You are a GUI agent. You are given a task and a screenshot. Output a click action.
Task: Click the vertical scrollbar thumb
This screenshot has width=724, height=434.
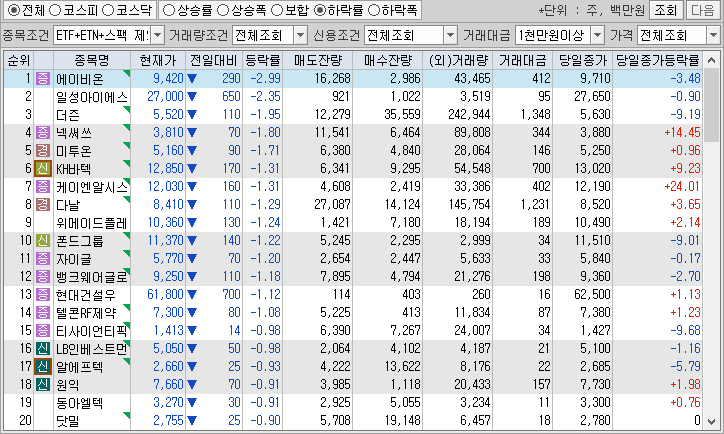pos(712,105)
